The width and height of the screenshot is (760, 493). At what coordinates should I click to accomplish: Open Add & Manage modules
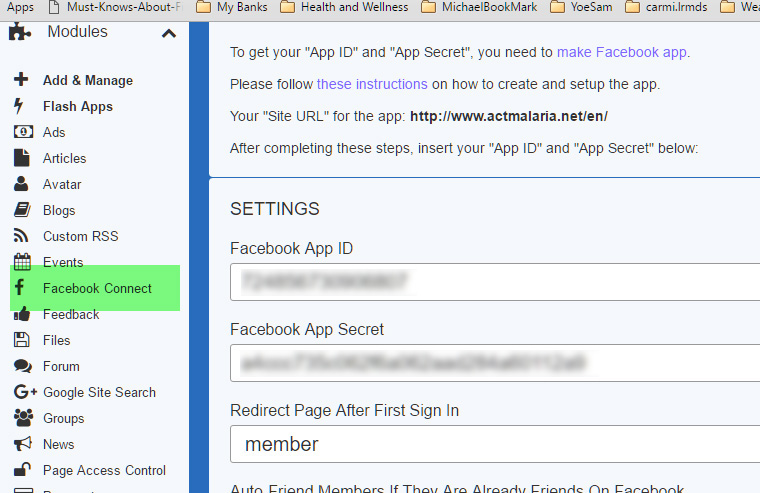[87, 80]
